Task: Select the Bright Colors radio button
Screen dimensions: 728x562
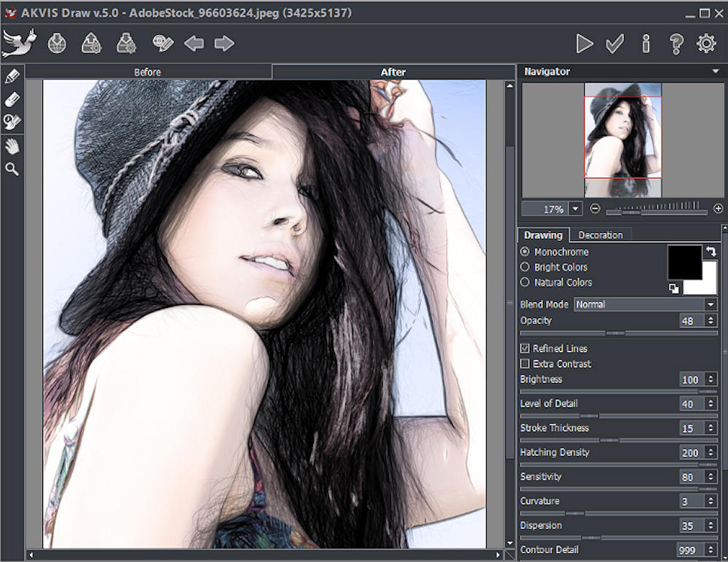Action: point(525,267)
